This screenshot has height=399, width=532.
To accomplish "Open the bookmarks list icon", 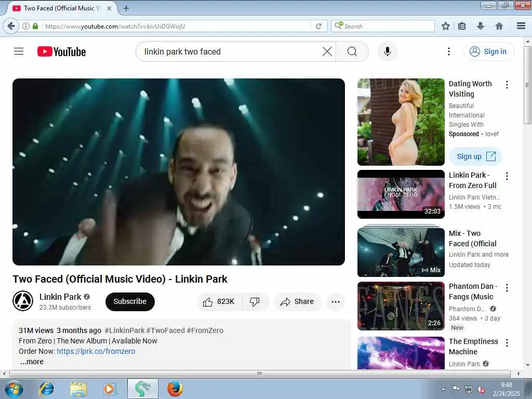I will tap(462, 26).
